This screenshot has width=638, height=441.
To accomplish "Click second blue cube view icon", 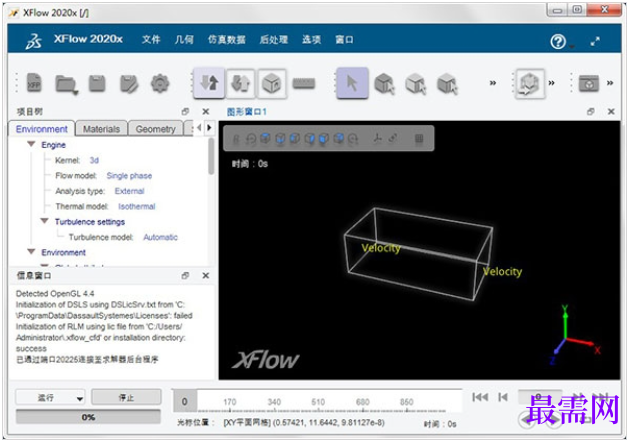I will coord(280,139).
